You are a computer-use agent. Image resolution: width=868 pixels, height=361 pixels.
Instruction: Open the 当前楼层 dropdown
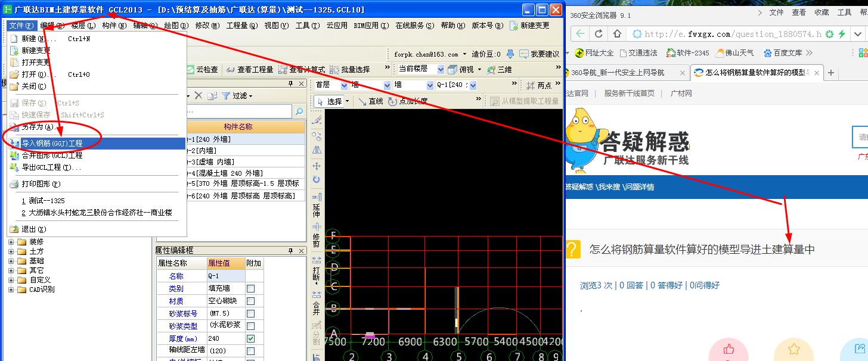tap(440, 70)
